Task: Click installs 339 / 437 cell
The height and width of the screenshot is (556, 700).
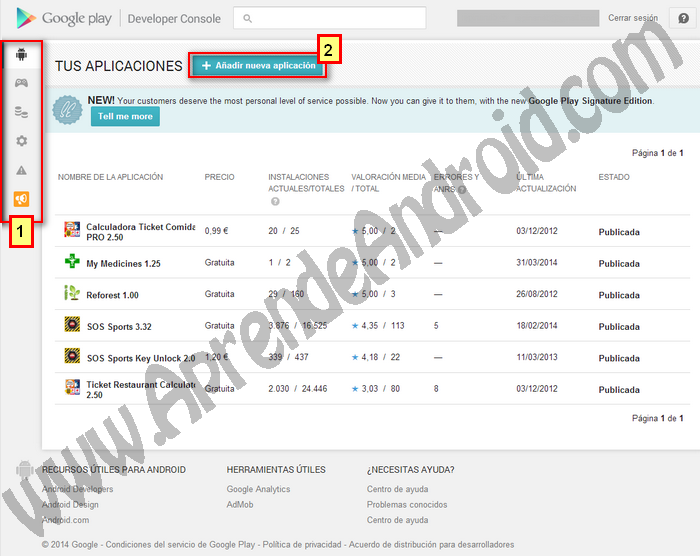Action: point(288,357)
